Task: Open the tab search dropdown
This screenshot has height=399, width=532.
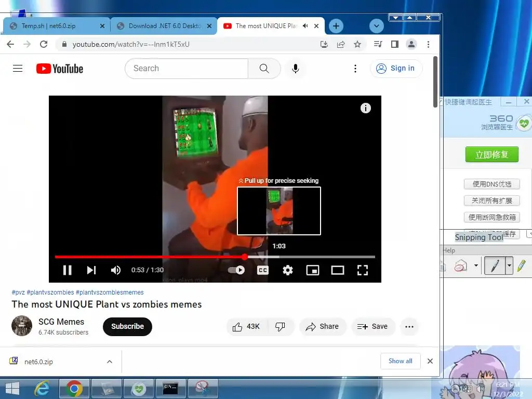Action: coord(376,26)
